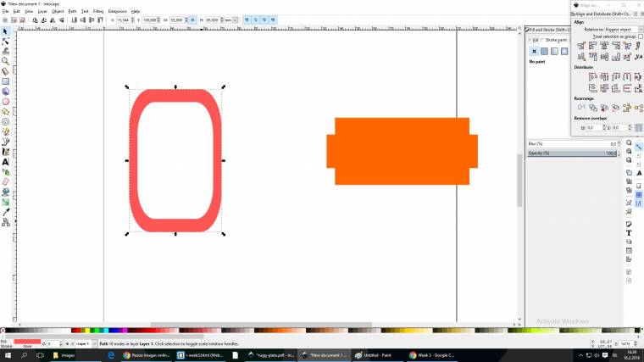Open Relative to dropdown
This screenshot has width=644, height=362.
point(624,30)
